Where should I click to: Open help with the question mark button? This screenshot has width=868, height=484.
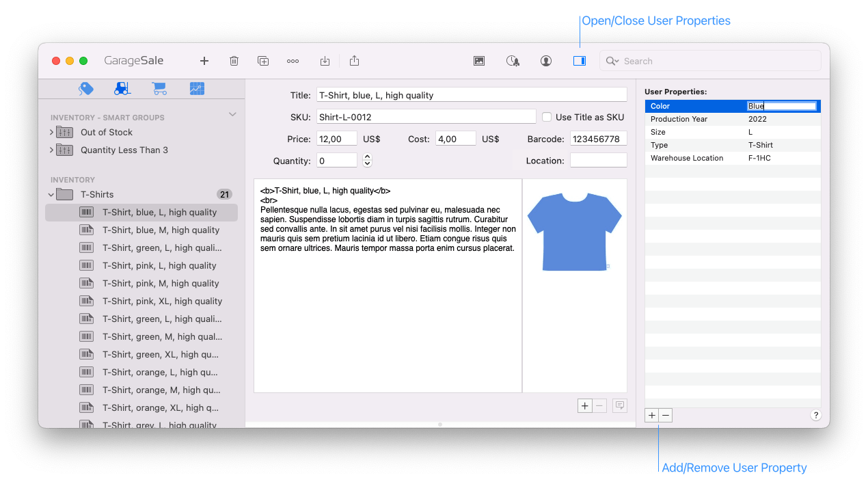click(x=815, y=415)
